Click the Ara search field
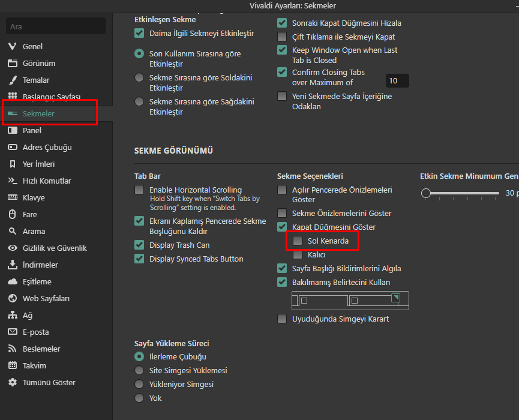Screen dimensions: 519x420 click(56, 26)
